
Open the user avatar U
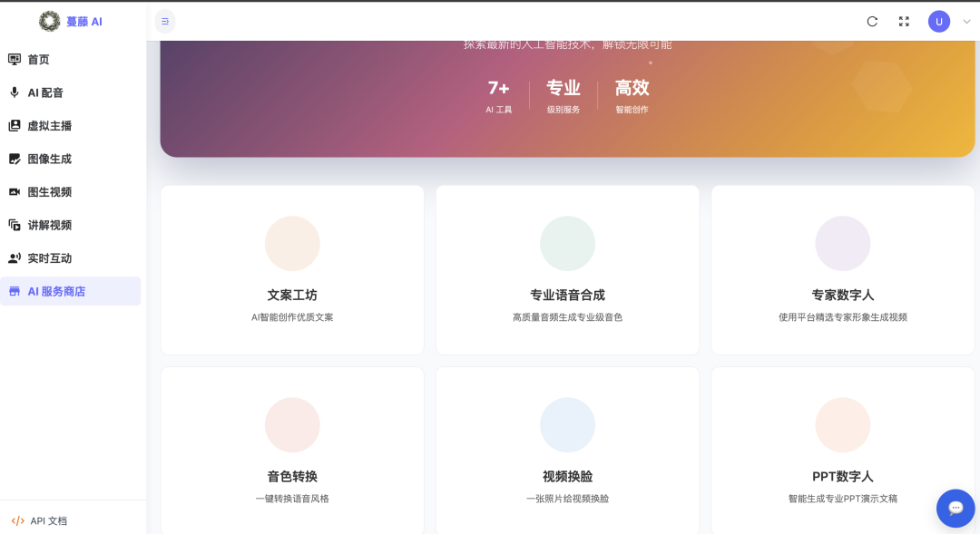[939, 21]
